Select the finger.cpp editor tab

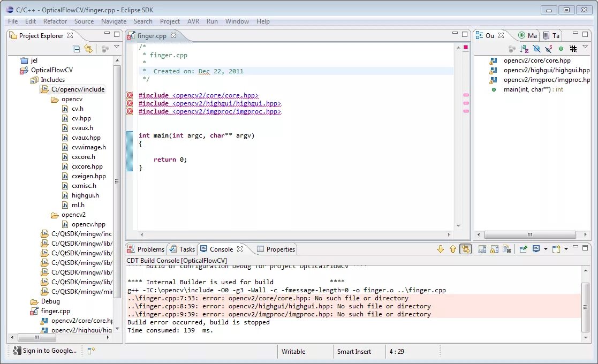coord(152,36)
